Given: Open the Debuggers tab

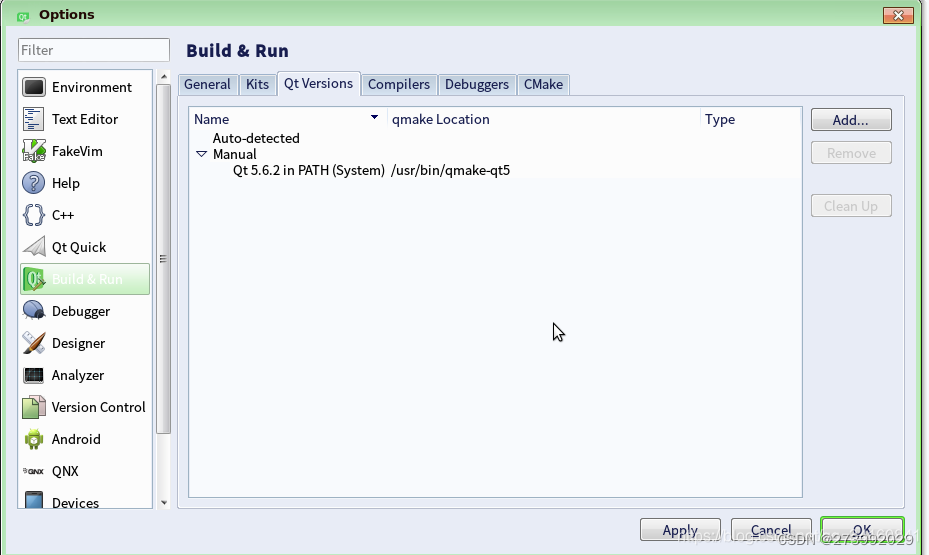Looking at the screenshot, I should click(x=477, y=85).
